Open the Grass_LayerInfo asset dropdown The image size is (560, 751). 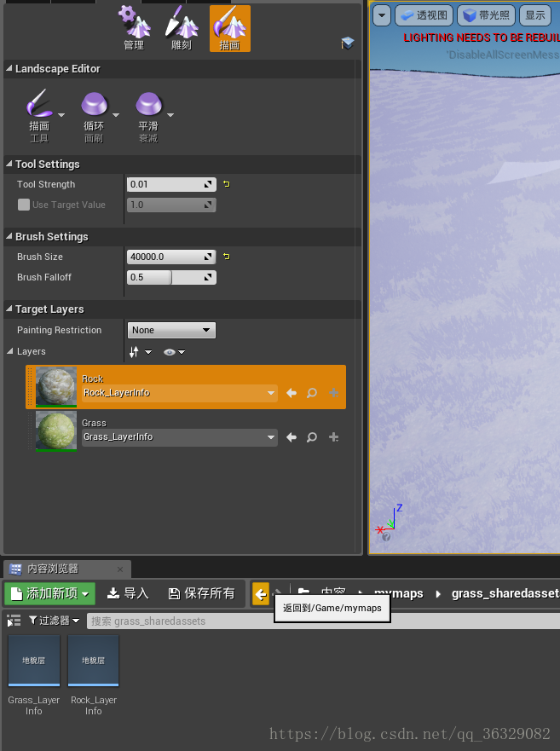point(180,436)
